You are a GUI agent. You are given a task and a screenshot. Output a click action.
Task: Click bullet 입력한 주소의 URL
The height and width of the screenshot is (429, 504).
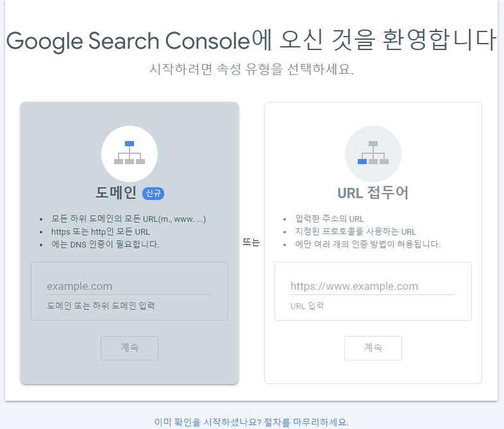[x=330, y=219]
